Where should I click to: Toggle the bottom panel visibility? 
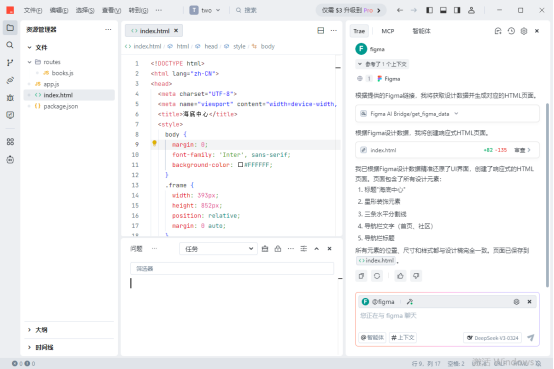[x=443, y=10]
